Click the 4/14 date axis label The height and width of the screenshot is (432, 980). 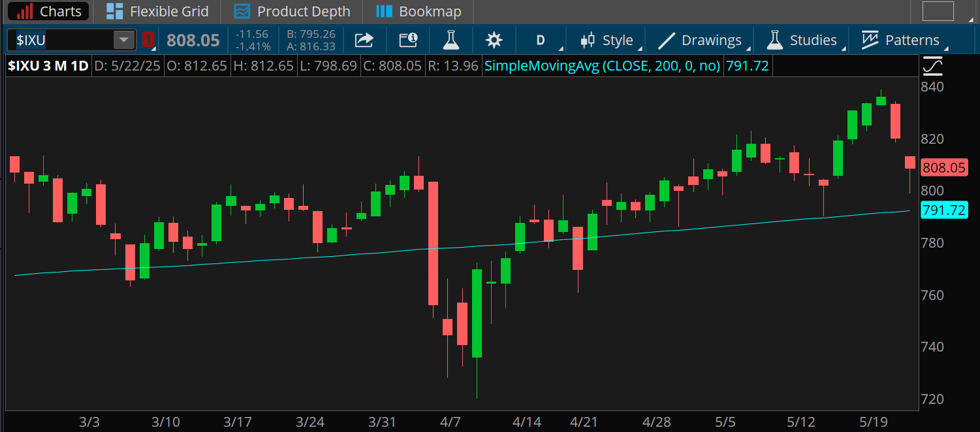click(x=526, y=422)
